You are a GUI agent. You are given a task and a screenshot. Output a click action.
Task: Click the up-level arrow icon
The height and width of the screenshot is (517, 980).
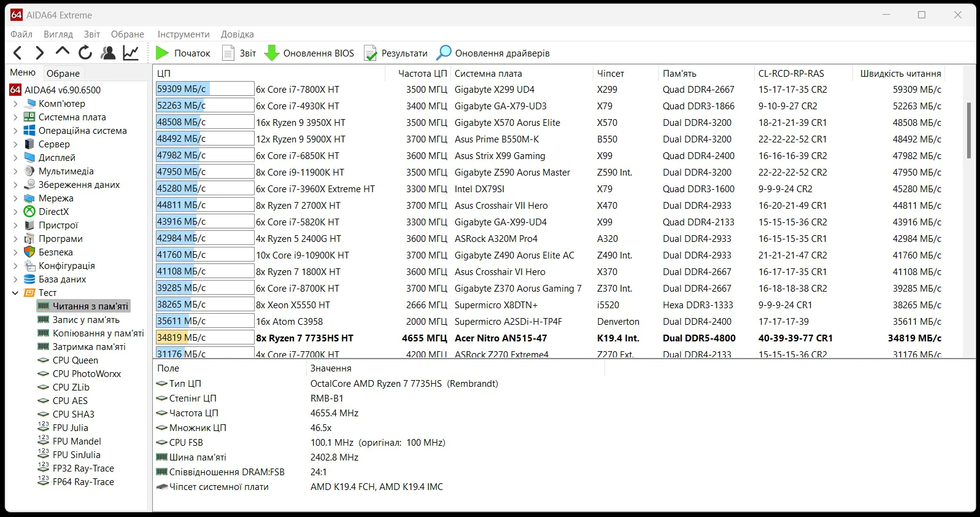[63, 52]
